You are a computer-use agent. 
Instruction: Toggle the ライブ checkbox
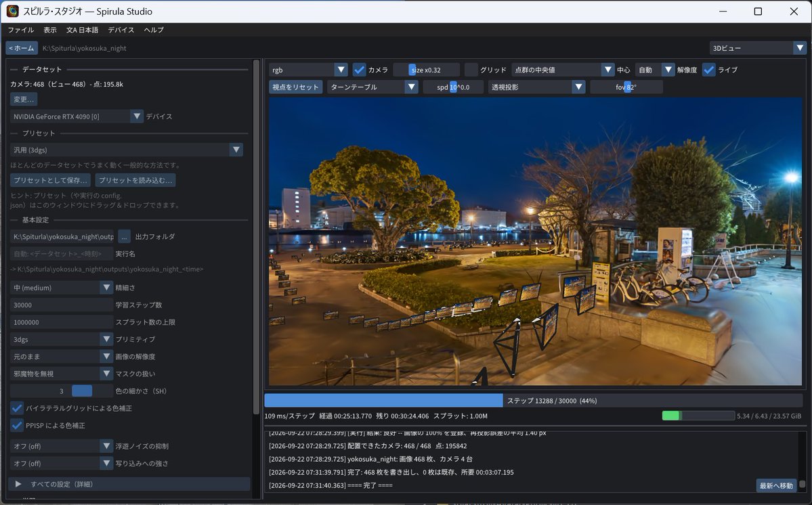(709, 70)
